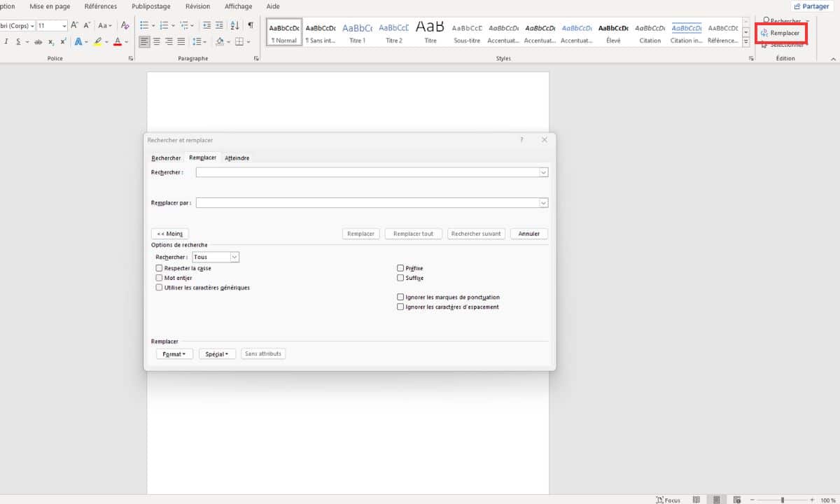Enable Ignorer les caractères d'espacement
The width and height of the screenshot is (840, 504).
point(400,307)
